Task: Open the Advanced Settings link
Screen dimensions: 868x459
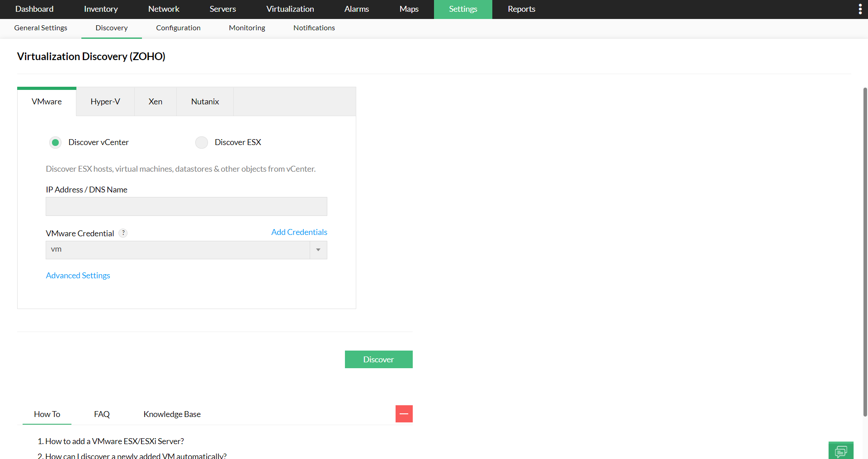Action: click(78, 276)
